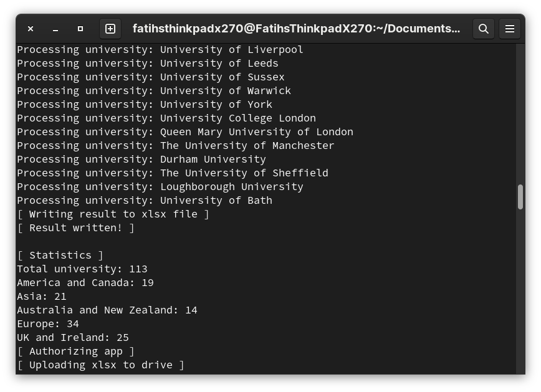Close the terminal window
Viewport: 541px width, 392px height.
[x=31, y=29]
